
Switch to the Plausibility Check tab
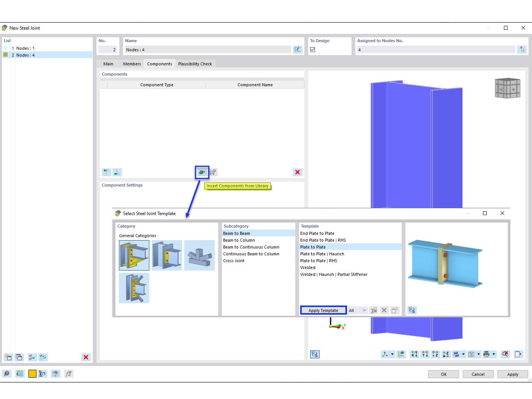point(195,64)
